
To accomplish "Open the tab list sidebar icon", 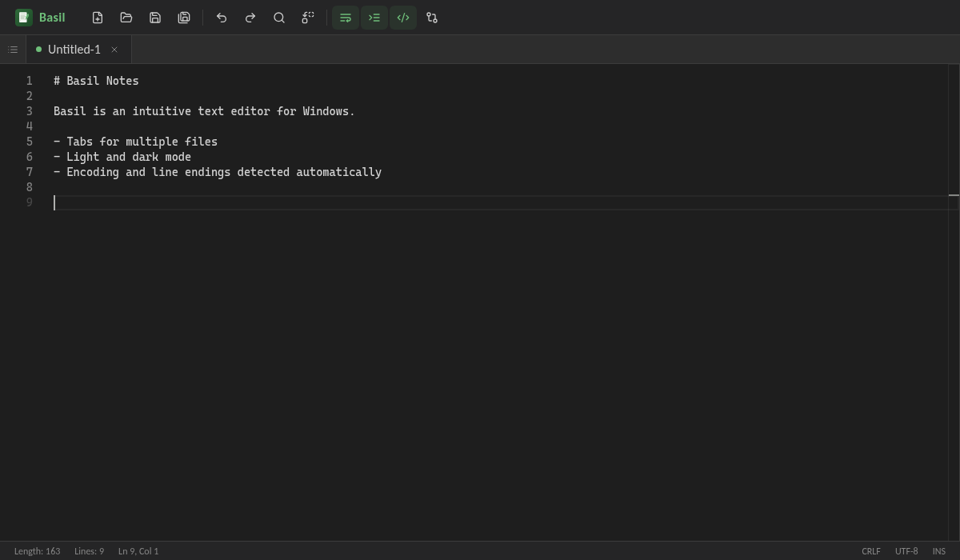I will (13, 50).
